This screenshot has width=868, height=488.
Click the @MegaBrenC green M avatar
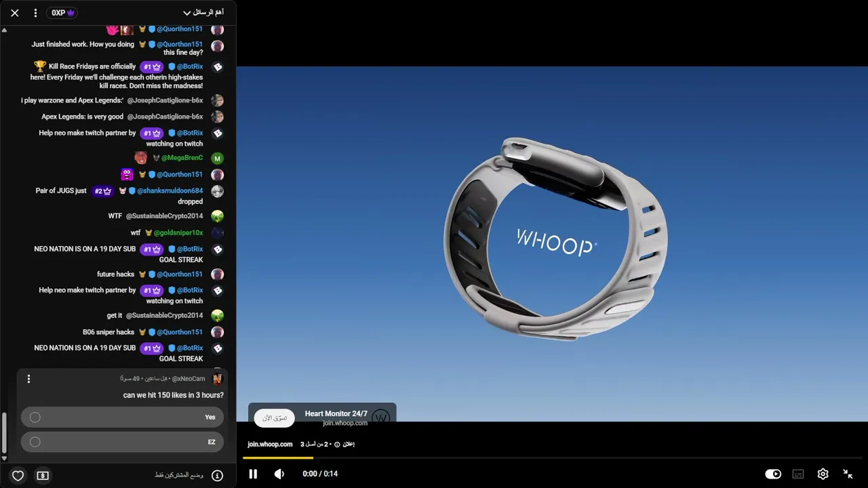tap(217, 159)
